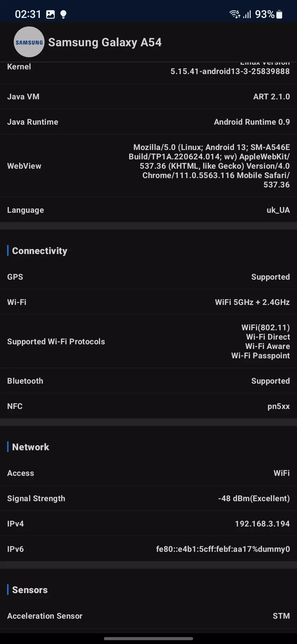
Task: Tap the IPv6 address value
Action: point(223,549)
